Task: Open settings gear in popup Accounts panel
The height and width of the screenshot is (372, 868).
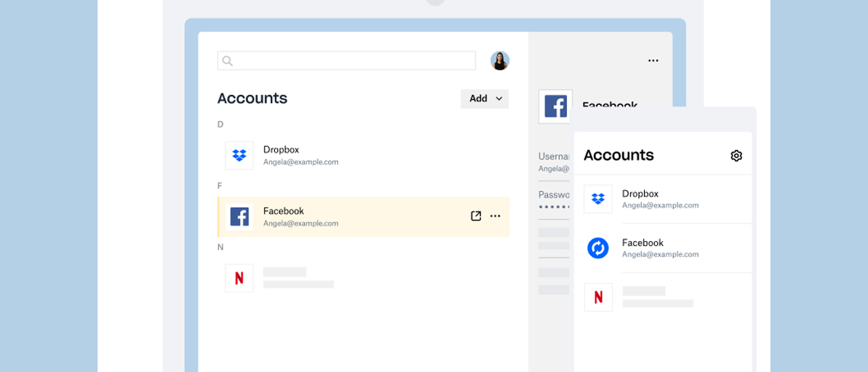Action: point(736,155)
